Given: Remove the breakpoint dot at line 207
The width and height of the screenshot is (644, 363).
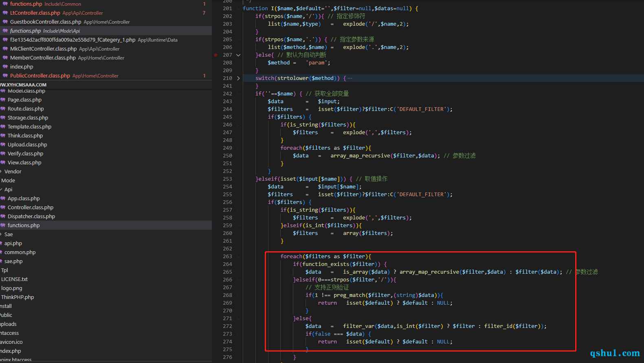Looking at the screenshot, I should click(x=215, y=55).
